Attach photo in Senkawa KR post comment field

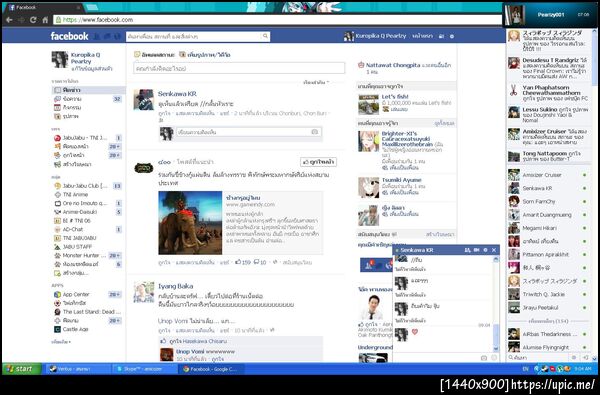click(315, 132)
